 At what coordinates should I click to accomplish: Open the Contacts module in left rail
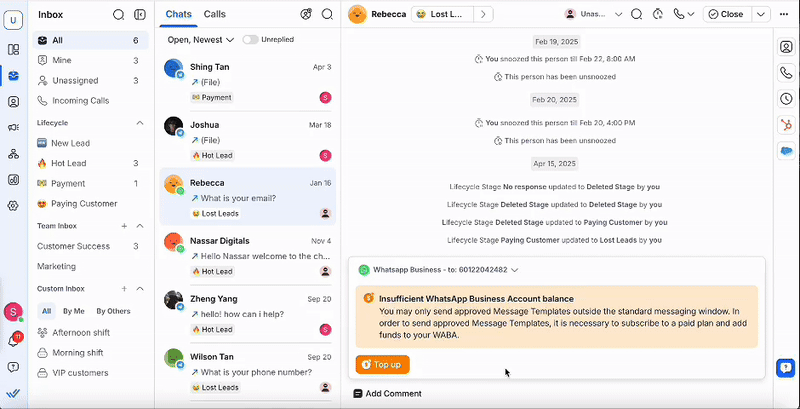coord(13,102)
